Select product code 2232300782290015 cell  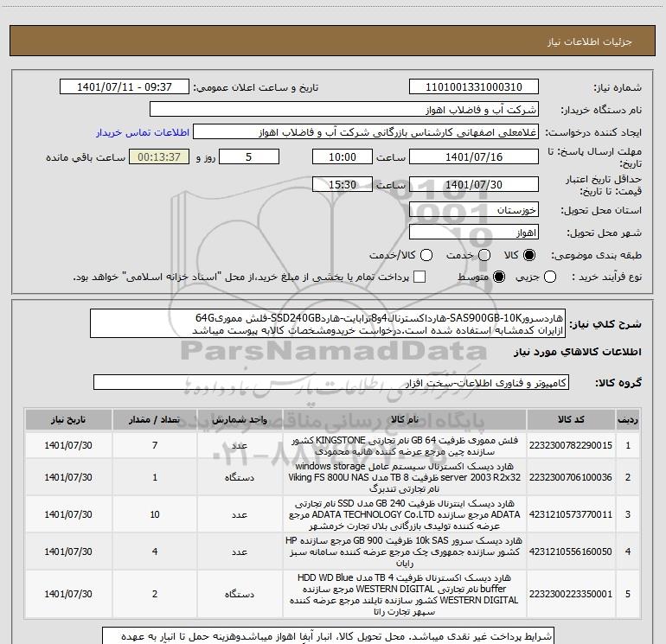pyautogui.click(x=571, y=445)
